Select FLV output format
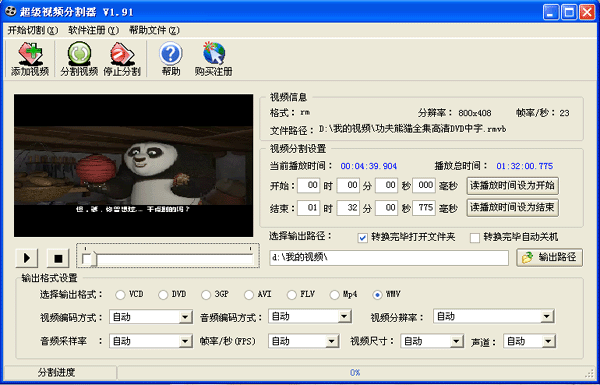The height and width of the screenshot is (385, 600). tap(292, 295)
